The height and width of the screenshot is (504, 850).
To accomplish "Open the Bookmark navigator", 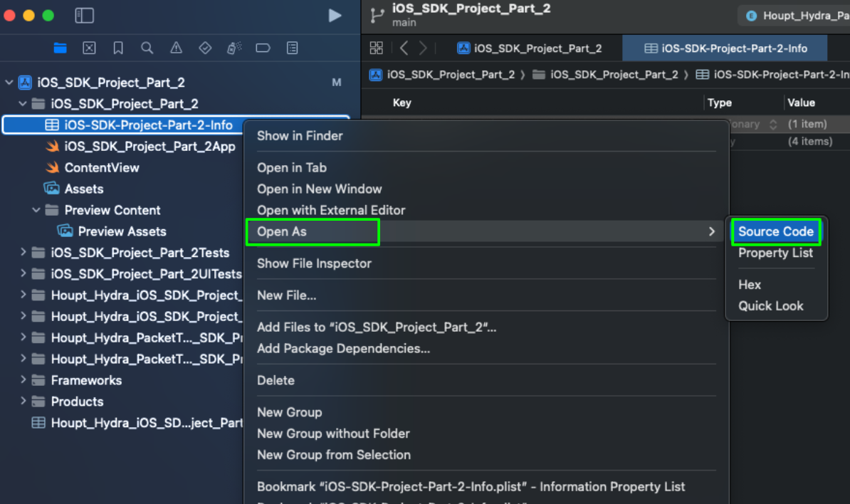I will (x=118, y=48).
